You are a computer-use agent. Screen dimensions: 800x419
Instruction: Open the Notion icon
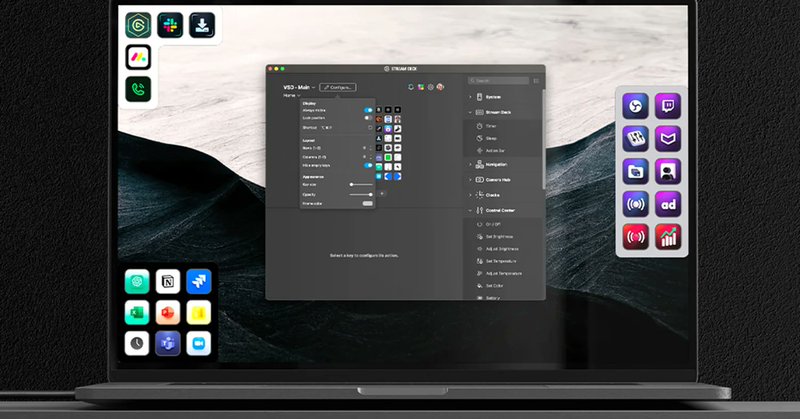pyautogui.click(x=168, y=281)
